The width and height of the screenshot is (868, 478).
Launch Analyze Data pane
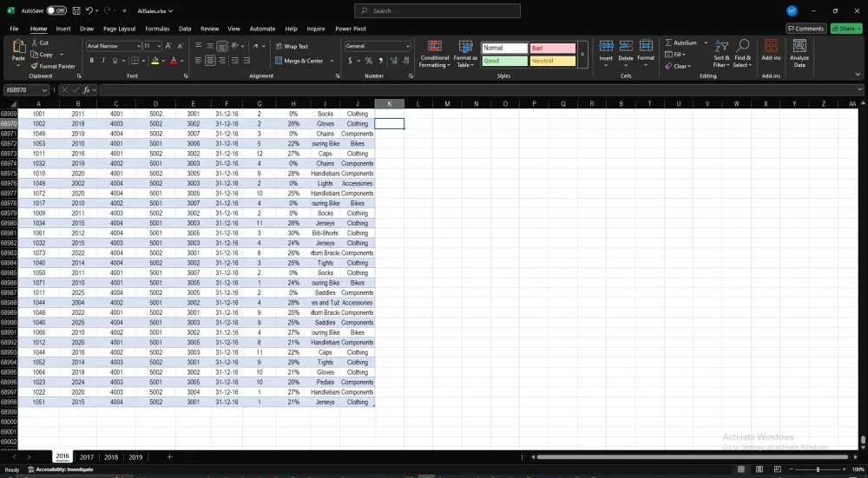click(799, 53)
